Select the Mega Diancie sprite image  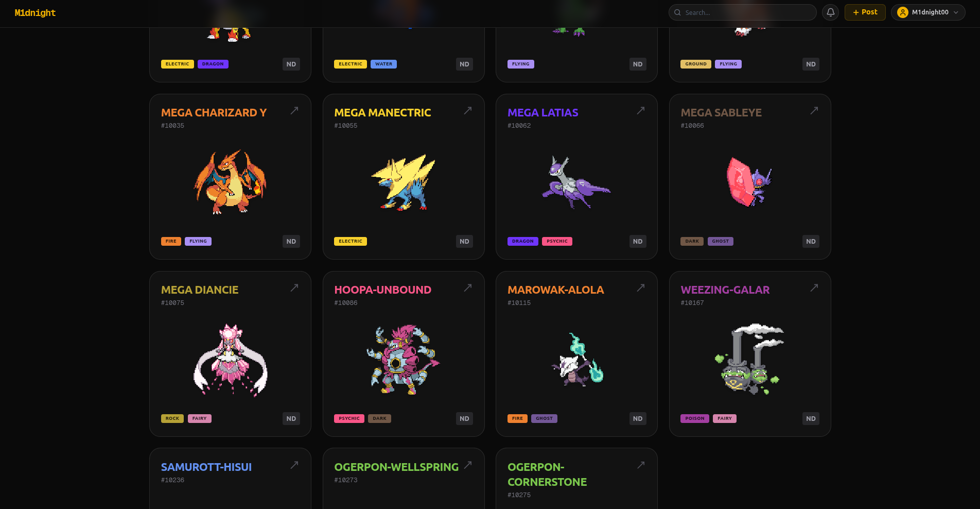click(230, 360)
